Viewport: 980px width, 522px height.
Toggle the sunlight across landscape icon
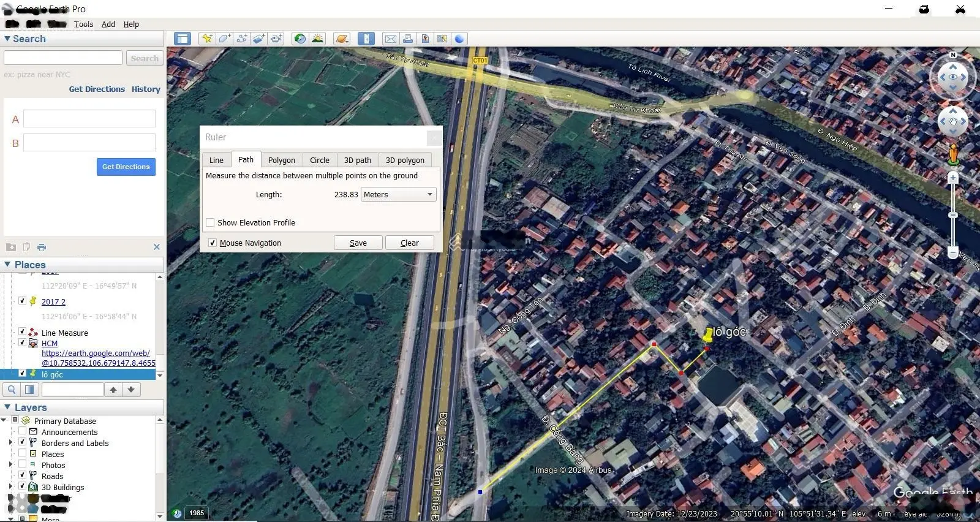(317, 39)
